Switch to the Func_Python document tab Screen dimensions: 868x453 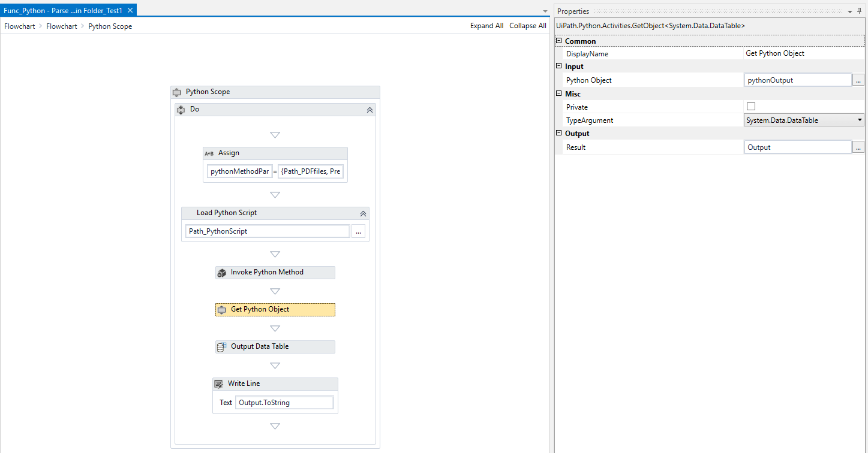point(60,10)
